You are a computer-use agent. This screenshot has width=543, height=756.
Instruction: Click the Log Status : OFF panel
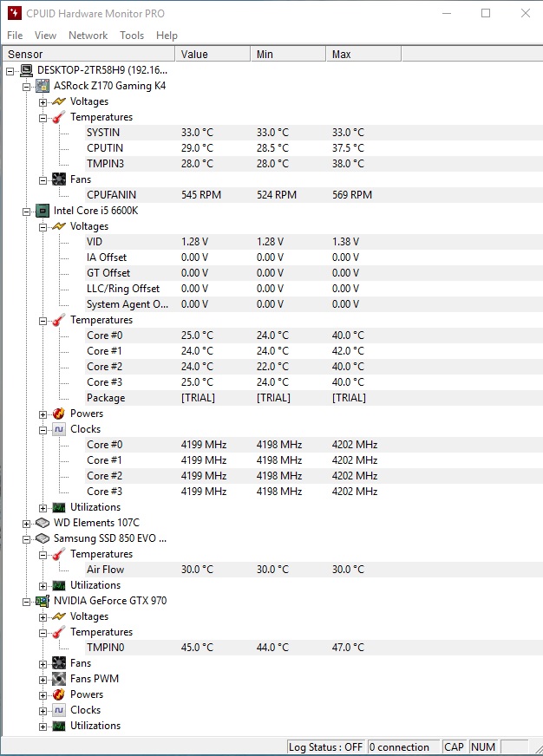pos(326,746)
